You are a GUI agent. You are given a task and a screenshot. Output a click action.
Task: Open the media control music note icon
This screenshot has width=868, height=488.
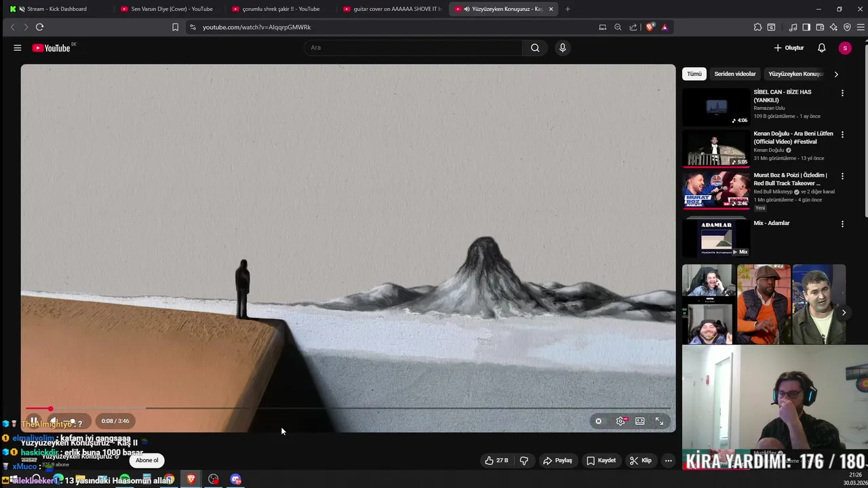click(793, 27)
